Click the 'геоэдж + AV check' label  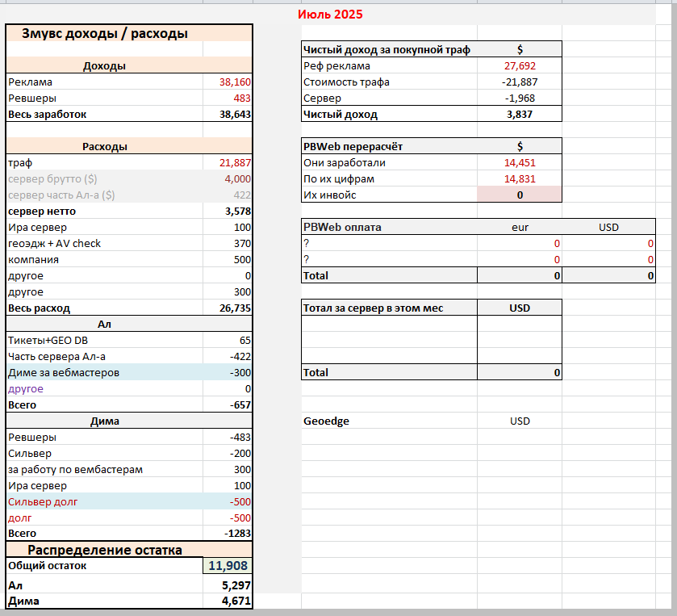(54, 244)
